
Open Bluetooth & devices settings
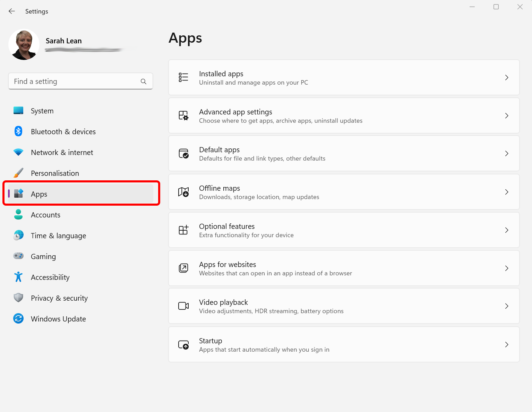click(18, 131)
